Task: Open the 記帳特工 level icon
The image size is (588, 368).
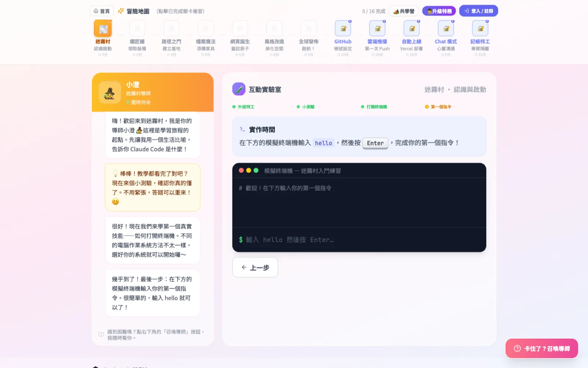Action: click(x=480, y=29)
